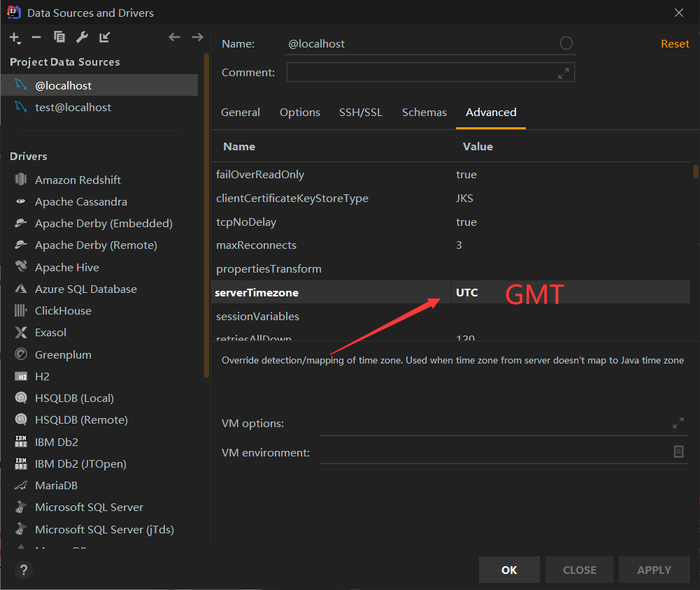The width and height of the screenshot is (700, 590).
Task: Select the @localhost data source
Action: [x=99, y=85]
